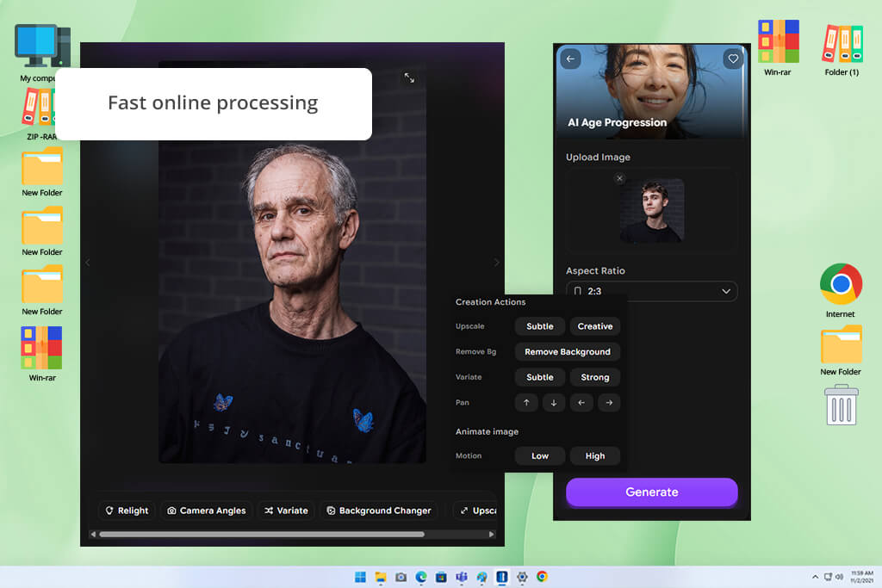Viewport: 882px width, 588px height.
Task: Open the Aspect Ratio 2:3 dropdown
Action: tap(651, 291)
